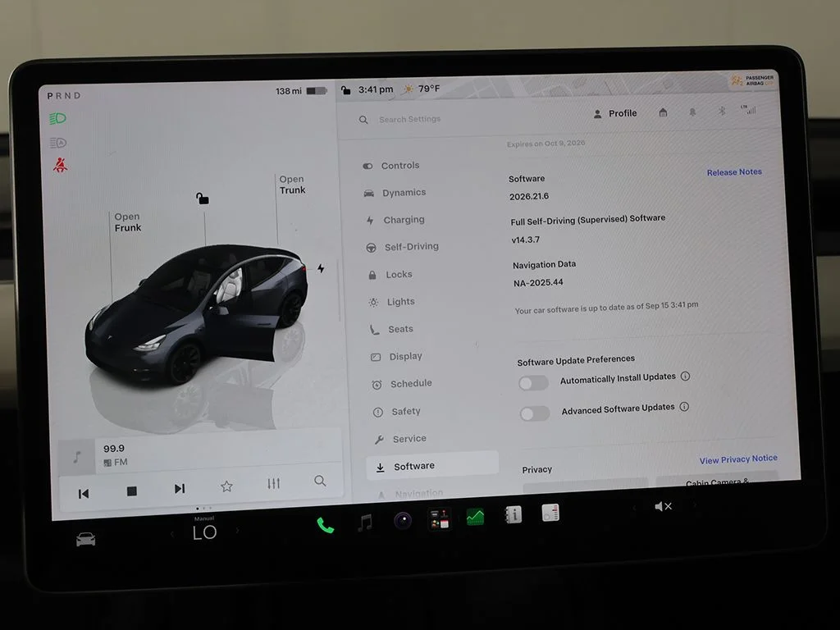Open Charging settings menu
Image resolution: width=840 pixels, height=630 pixels.
point(395,220)
